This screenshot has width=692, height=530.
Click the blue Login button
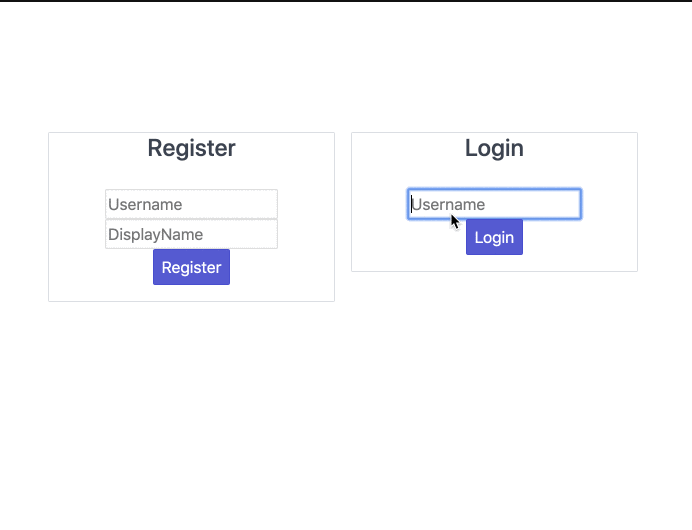pos(494,237)
